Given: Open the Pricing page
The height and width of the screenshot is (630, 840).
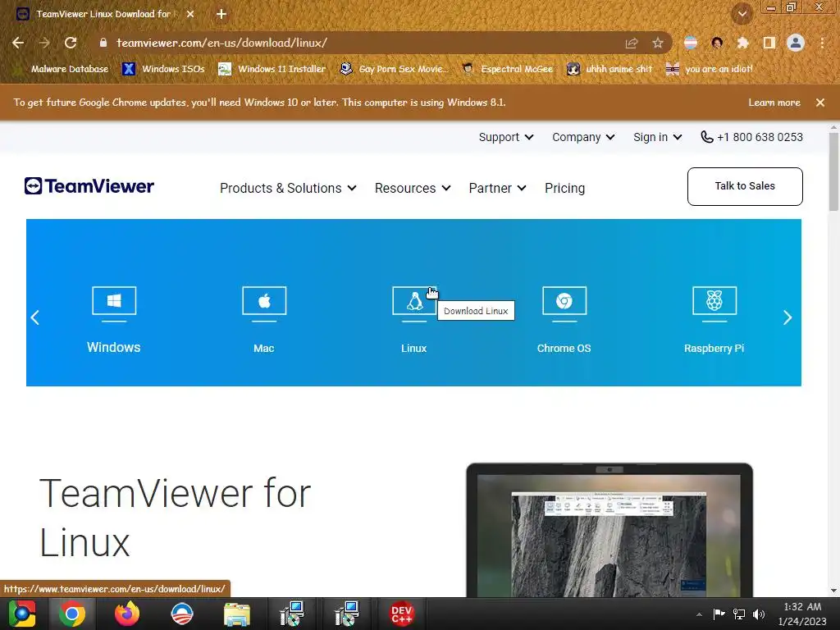Looking at the screenshot, I should pos(564,188).
